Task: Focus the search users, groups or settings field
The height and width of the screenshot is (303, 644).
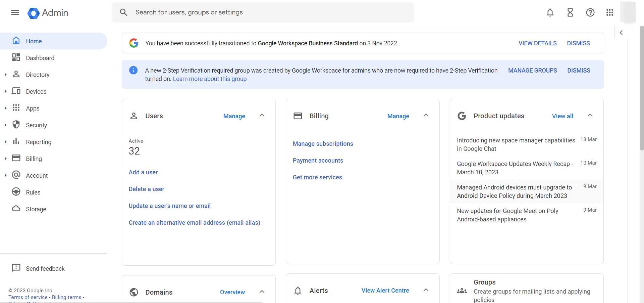Action: coord(263,12)
